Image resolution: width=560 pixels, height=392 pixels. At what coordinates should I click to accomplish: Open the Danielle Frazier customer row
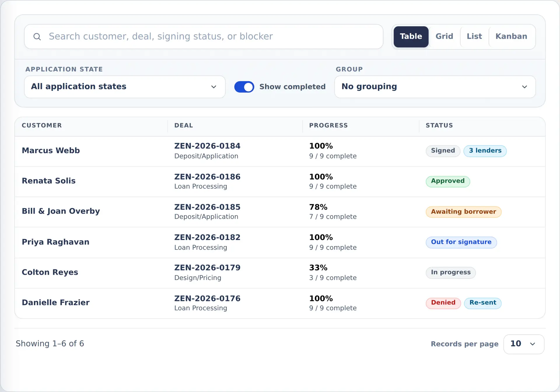coord(280,303)
